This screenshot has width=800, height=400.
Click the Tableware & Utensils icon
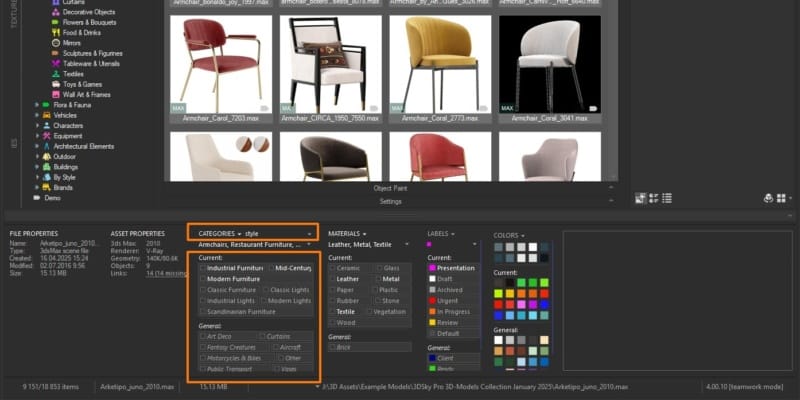pyautogui.click(x=56, y=64)
